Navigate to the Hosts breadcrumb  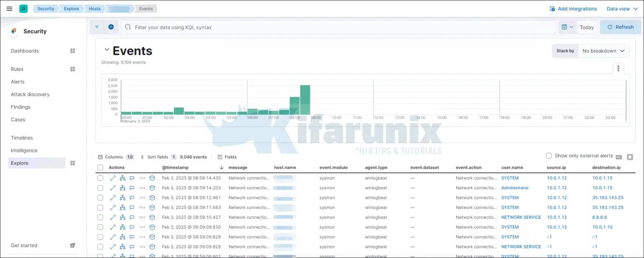[94, 8]
